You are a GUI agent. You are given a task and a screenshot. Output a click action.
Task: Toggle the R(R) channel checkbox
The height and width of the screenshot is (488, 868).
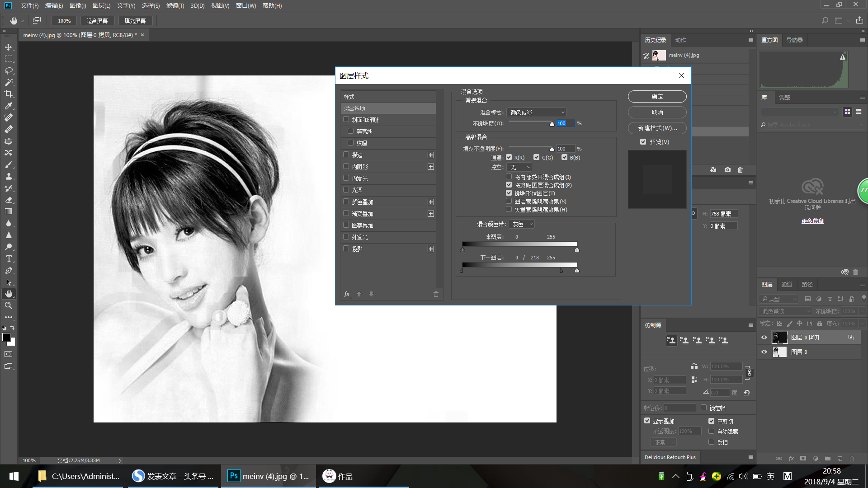click(x=509, y=157)
